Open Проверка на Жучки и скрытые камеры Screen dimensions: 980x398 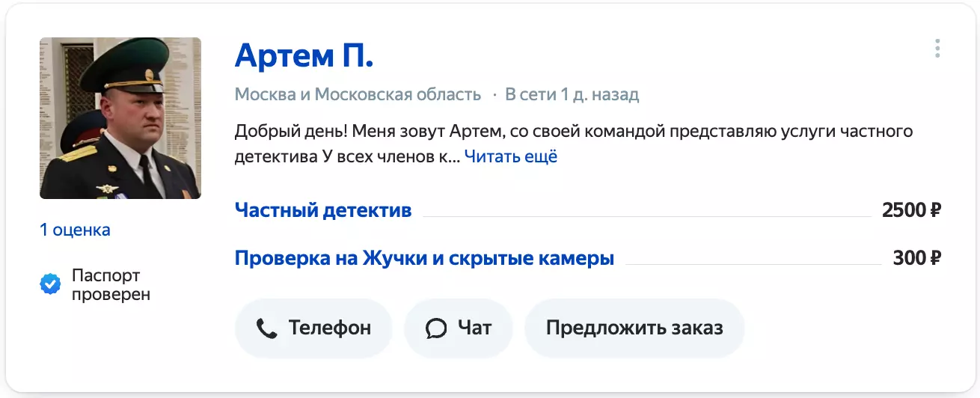[x=424, y=258]
